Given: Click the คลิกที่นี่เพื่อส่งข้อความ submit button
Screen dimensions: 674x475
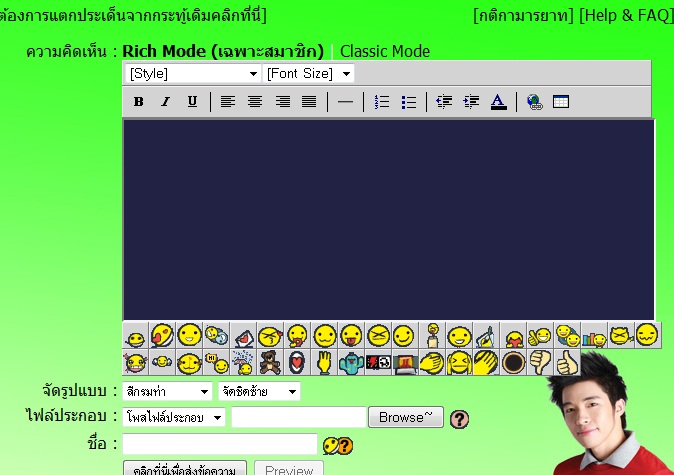Looking at the screenshot, I should [x=185, y=469].
